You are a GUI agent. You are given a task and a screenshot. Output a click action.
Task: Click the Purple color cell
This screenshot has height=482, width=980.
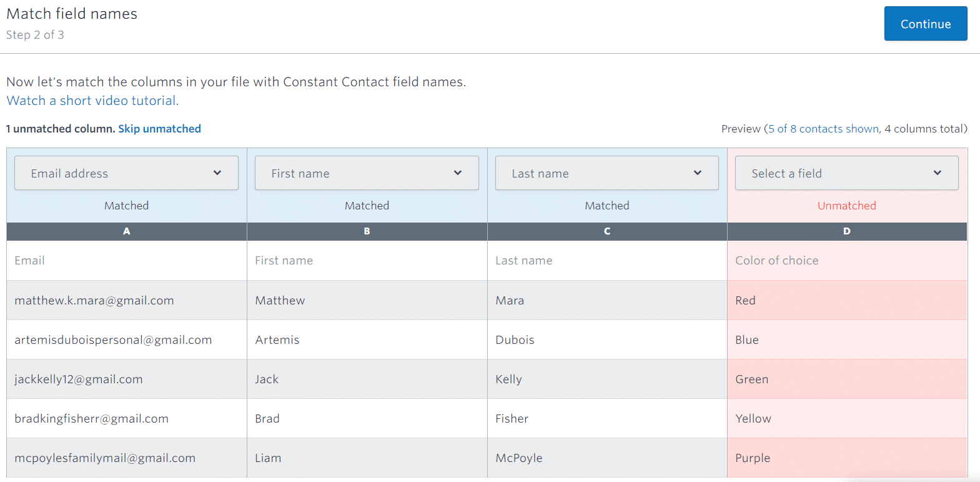tap(847, 458)
